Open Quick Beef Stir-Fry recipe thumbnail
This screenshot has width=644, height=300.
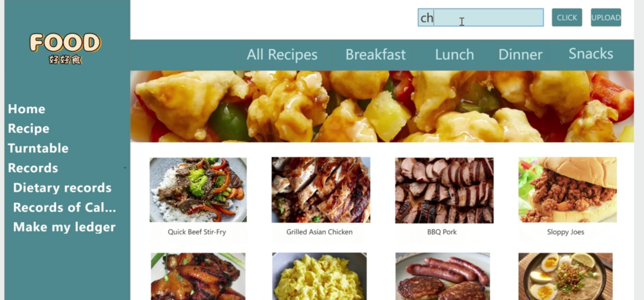click(198, 190)
